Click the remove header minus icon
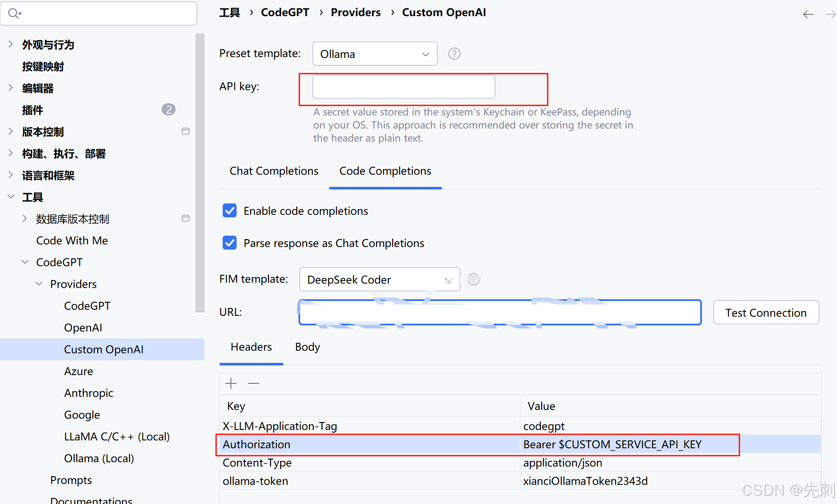The height and width of the screenshot is (504, 837). click(x=254, y=383)
